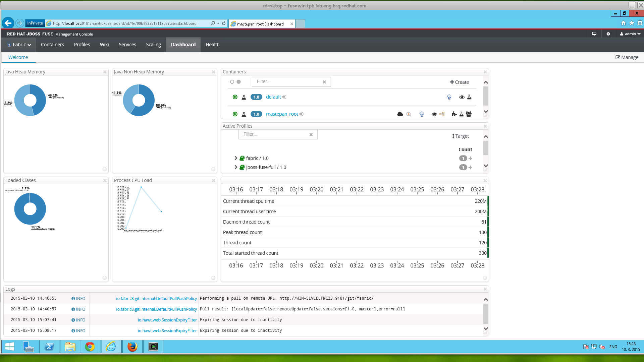
Task: Expand the fabric / 1.0 profile node
Action: tap(236, 158)
